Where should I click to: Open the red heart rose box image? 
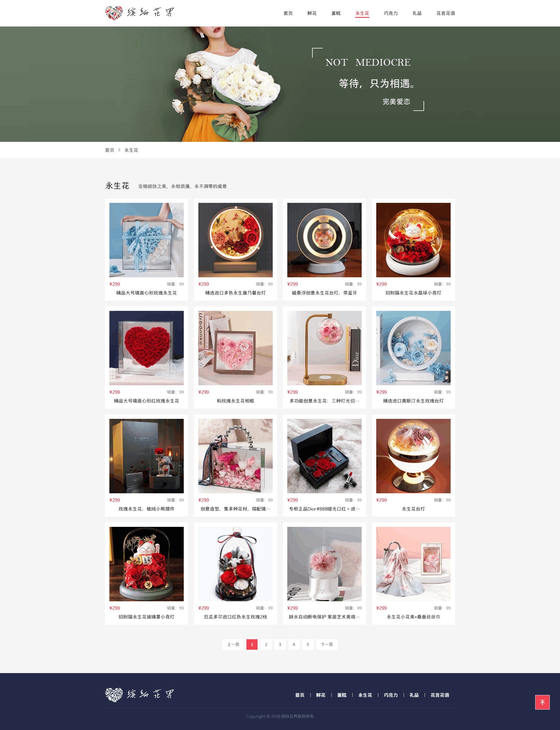point(146,348)
